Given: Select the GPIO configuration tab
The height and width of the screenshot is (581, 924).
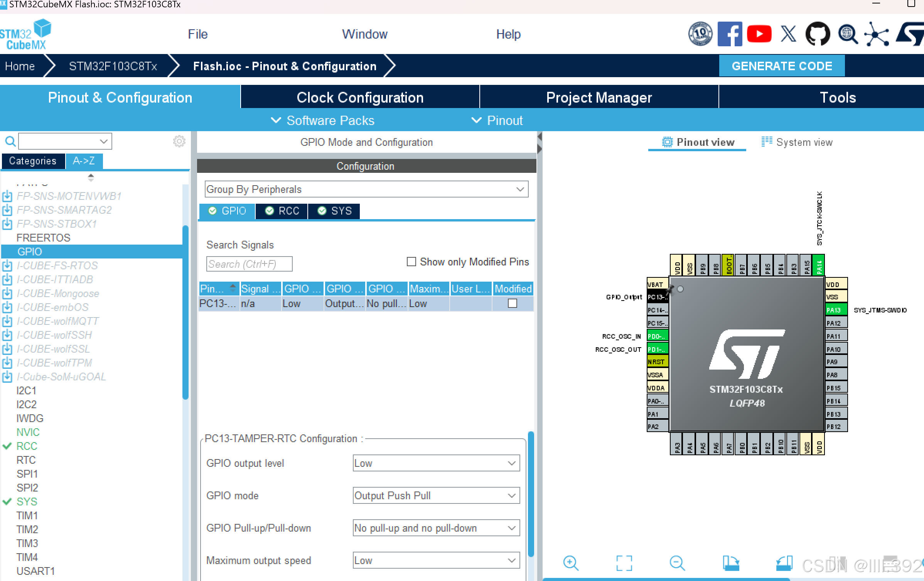Looking at the screenshot, I should click(x=227, y=211).
